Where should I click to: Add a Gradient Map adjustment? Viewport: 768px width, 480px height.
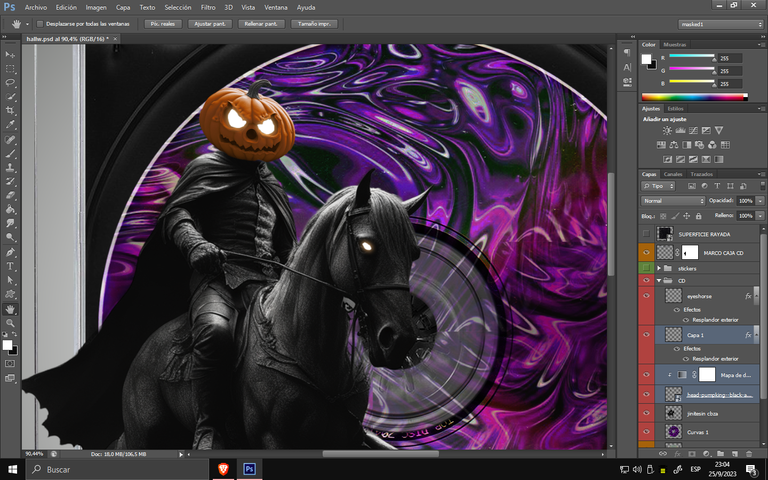point(719,159)
